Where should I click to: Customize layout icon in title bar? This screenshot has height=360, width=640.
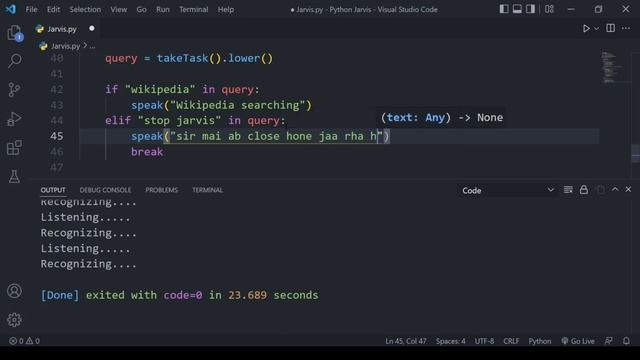click(x=549, y=9)
